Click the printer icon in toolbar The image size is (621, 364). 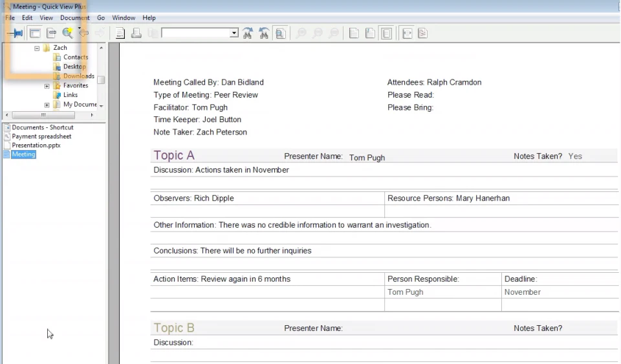(136, 33)
